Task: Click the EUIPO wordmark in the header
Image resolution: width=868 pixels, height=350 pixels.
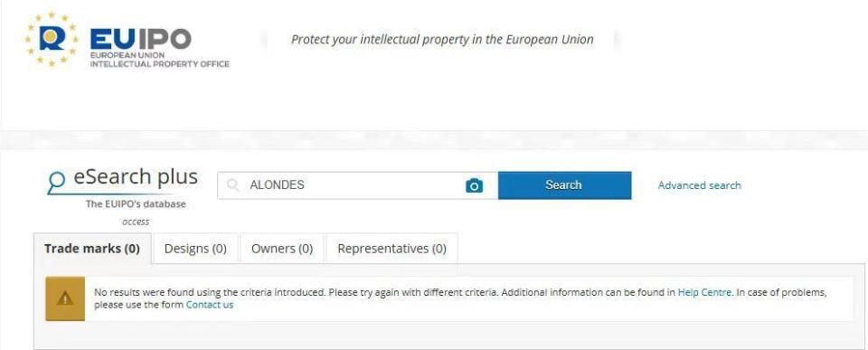Action: pos(141,39)
